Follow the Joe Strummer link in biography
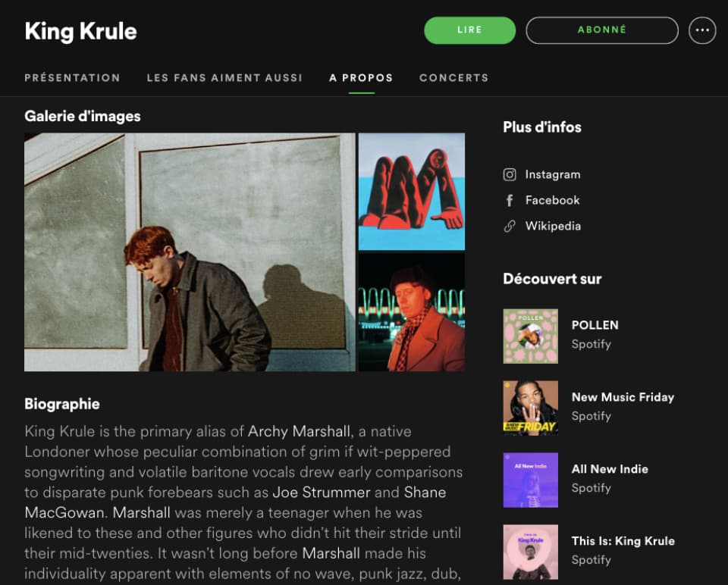728x585 pixels. 322,493
